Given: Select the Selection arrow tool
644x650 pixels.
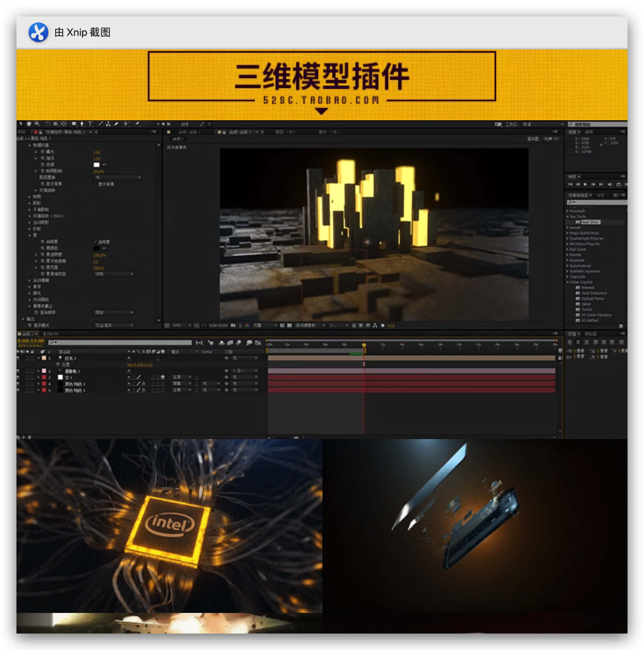Looking at the screenshot, I should point(21,124).
